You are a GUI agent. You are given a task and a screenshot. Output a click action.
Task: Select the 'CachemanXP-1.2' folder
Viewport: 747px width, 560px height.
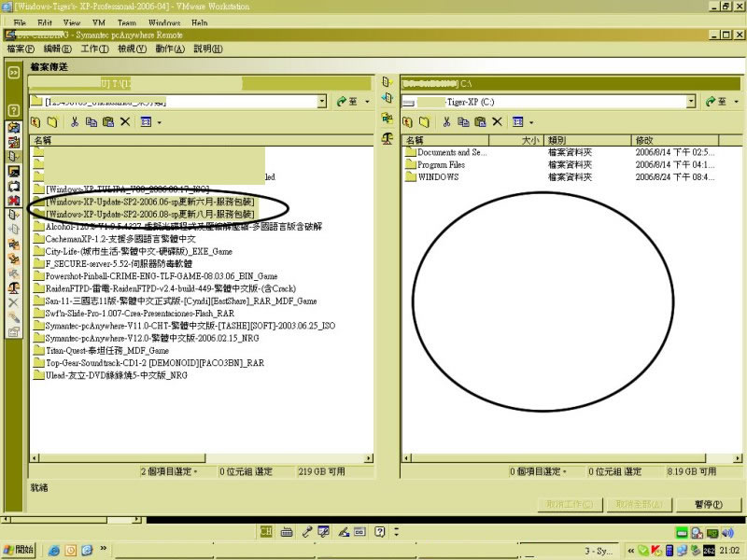[114, 239]
